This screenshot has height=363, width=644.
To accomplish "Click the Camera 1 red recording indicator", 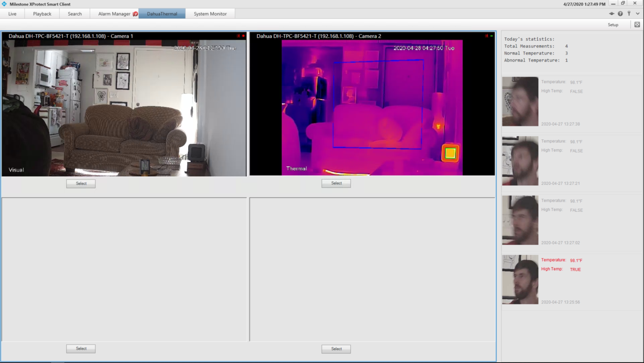I will coord(243,36).
